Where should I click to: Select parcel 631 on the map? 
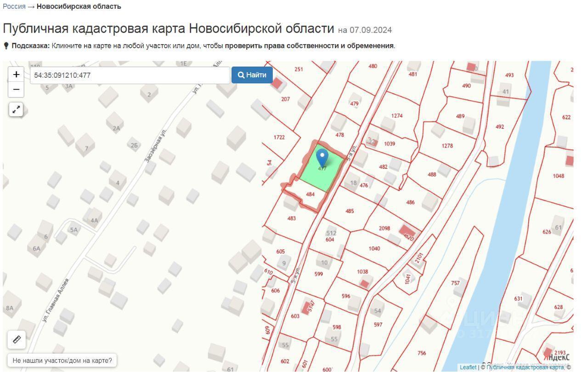click(518, 298)
